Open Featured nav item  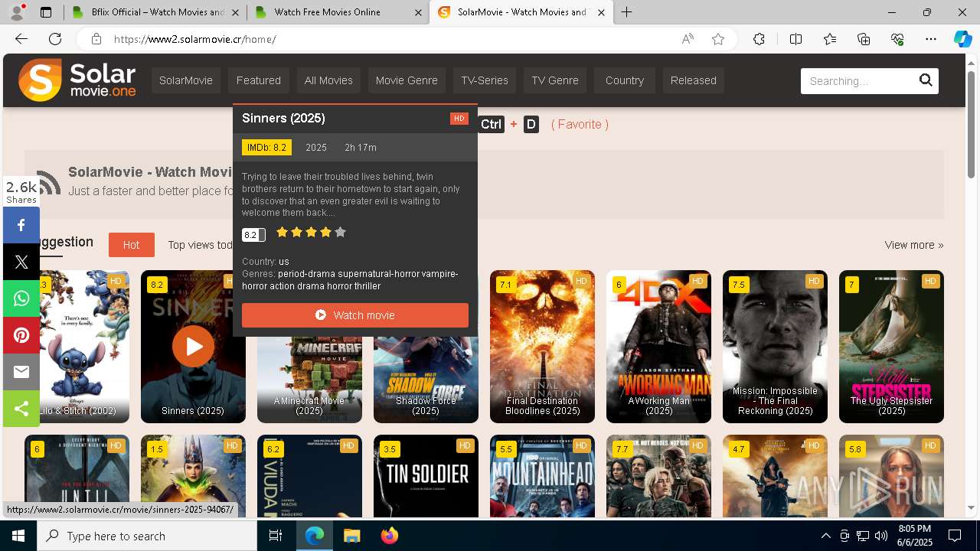(x=259, y=80)
